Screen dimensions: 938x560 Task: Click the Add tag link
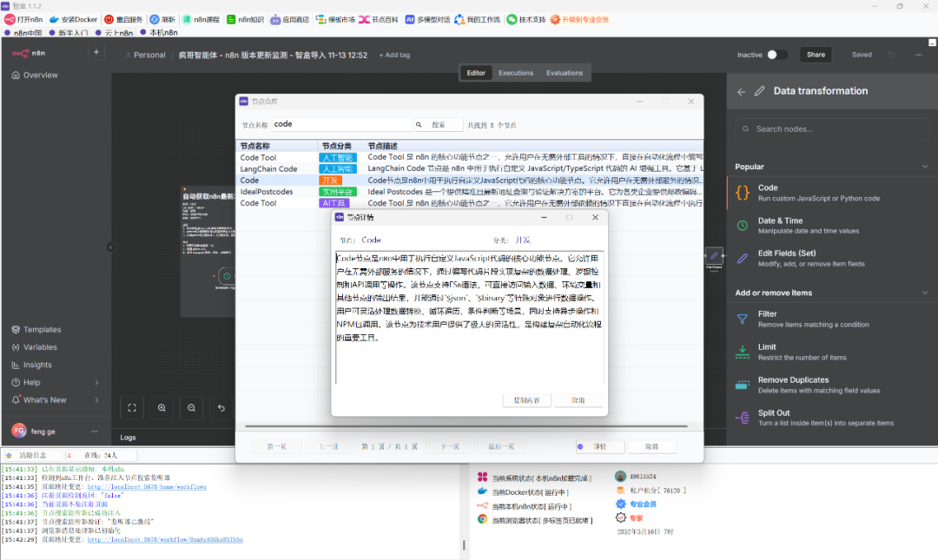394,55
